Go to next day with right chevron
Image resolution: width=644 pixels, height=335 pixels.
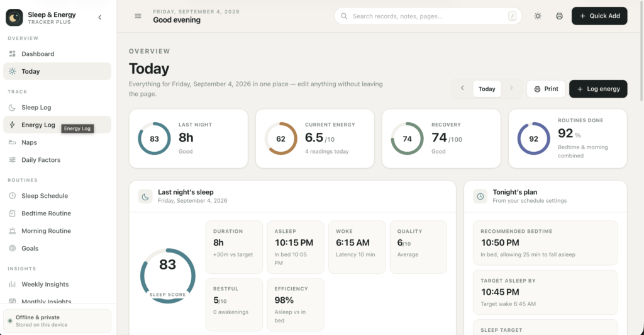511,88
